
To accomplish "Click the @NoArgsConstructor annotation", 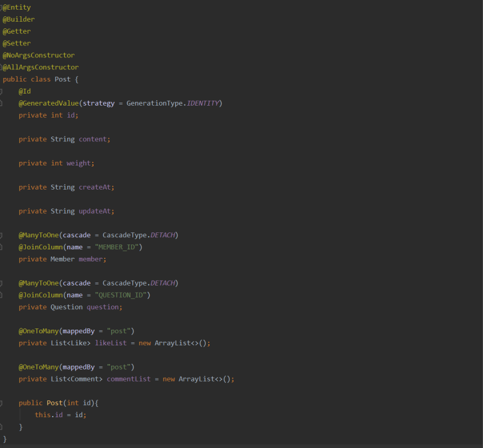I will tap(38, 55).
